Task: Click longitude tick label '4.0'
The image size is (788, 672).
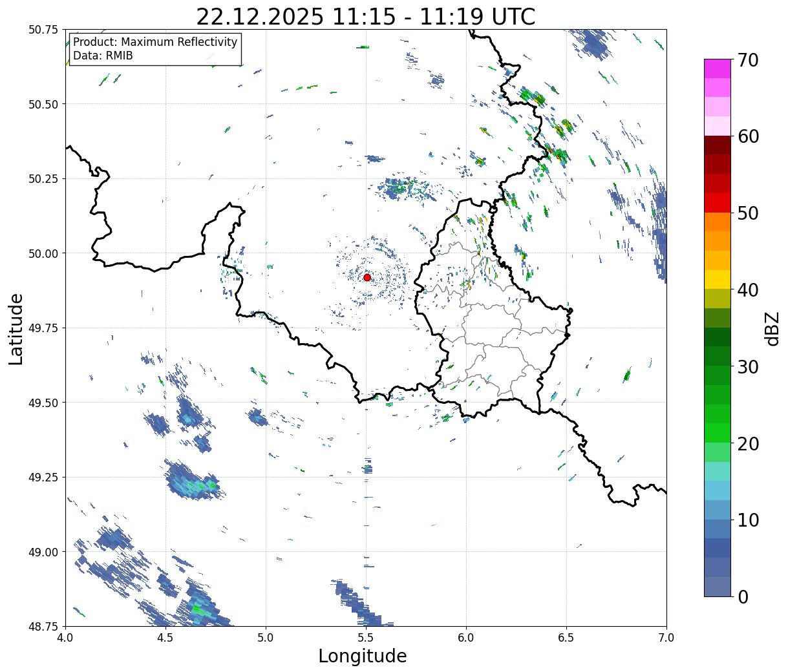Action: pos(65,638)
